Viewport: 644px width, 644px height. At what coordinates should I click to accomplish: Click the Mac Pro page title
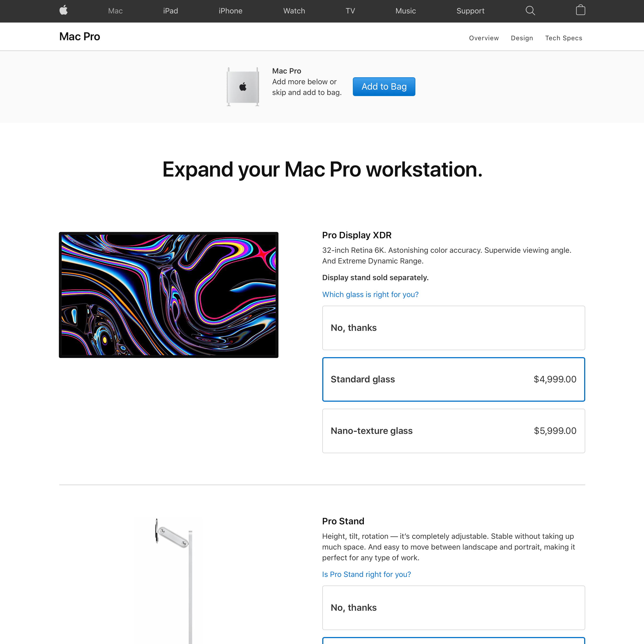(80, 36)
